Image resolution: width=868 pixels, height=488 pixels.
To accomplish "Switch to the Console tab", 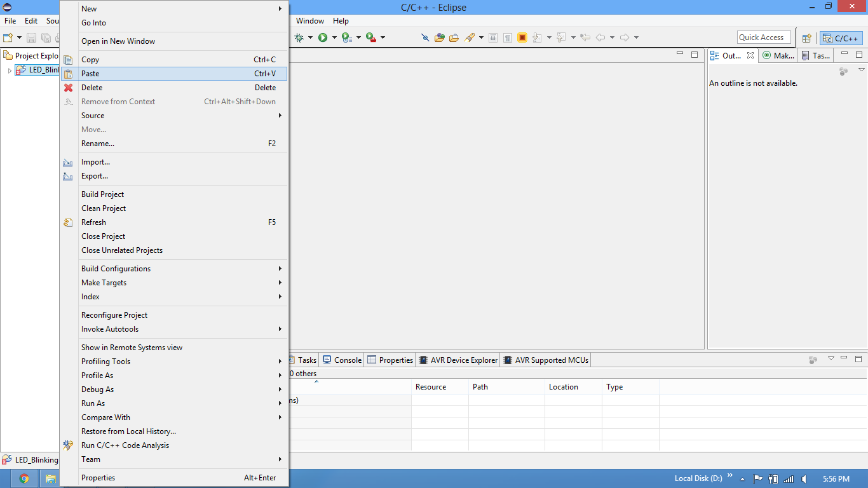I will (x=342, y=360).
